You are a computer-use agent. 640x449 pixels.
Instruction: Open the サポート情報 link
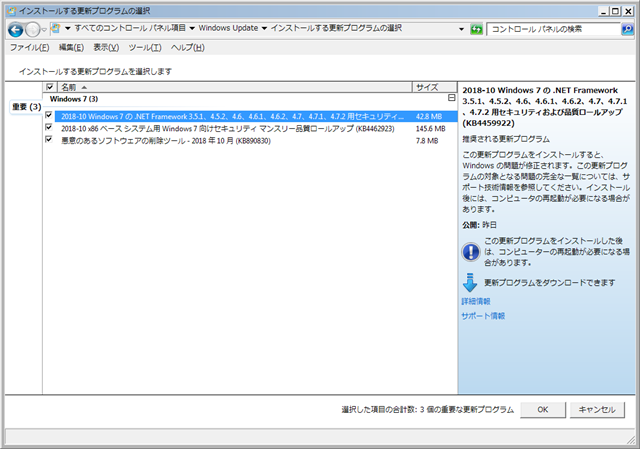click(483, 316)
